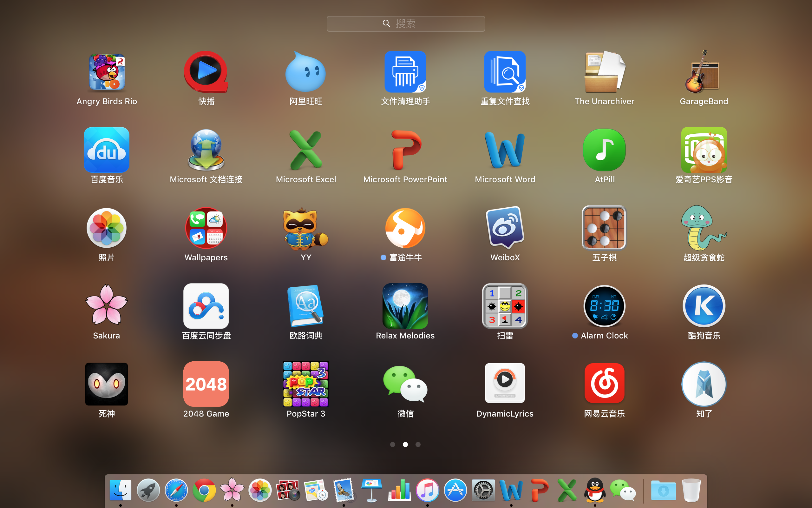812x508 pixels.
Task: Open Mail stamp icon in the Dock
Action: point(344,490)
